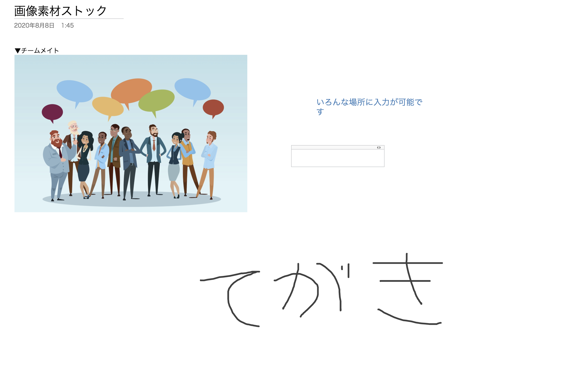588x388 pixels.
Task: Select the handwritten character て
Action: coord(230,299)
